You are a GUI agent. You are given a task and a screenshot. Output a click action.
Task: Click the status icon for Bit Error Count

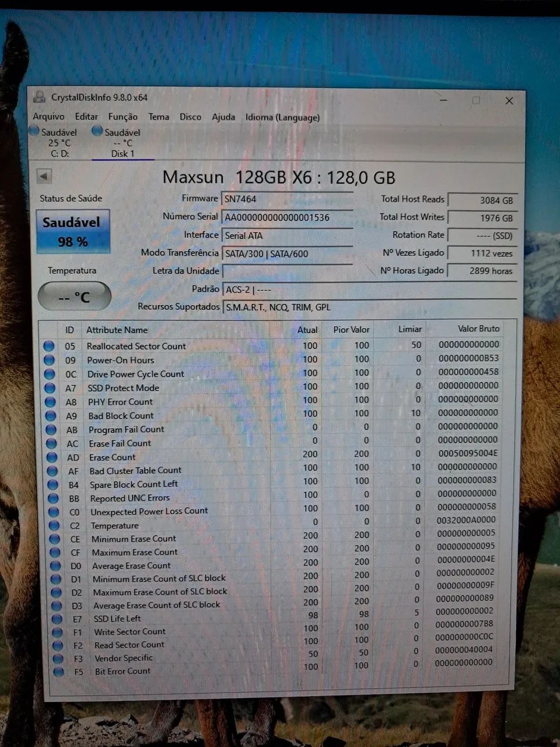click(x=58, y=672)
